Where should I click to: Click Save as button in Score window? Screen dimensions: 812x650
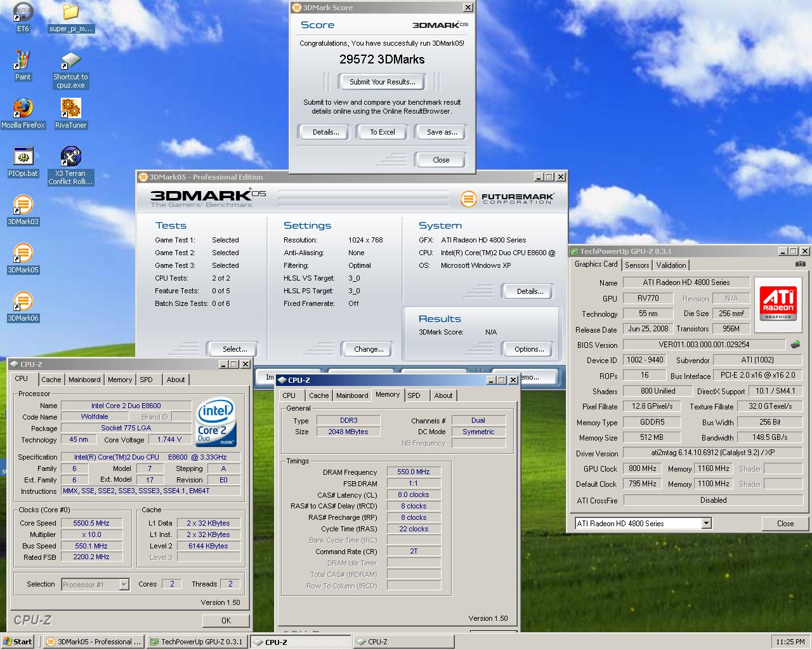(x=442, y=132)
